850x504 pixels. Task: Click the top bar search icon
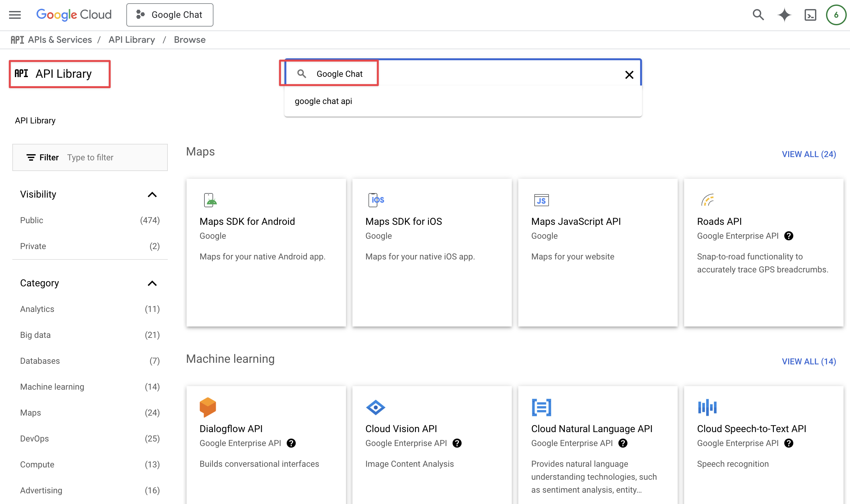tap(758, 15)
